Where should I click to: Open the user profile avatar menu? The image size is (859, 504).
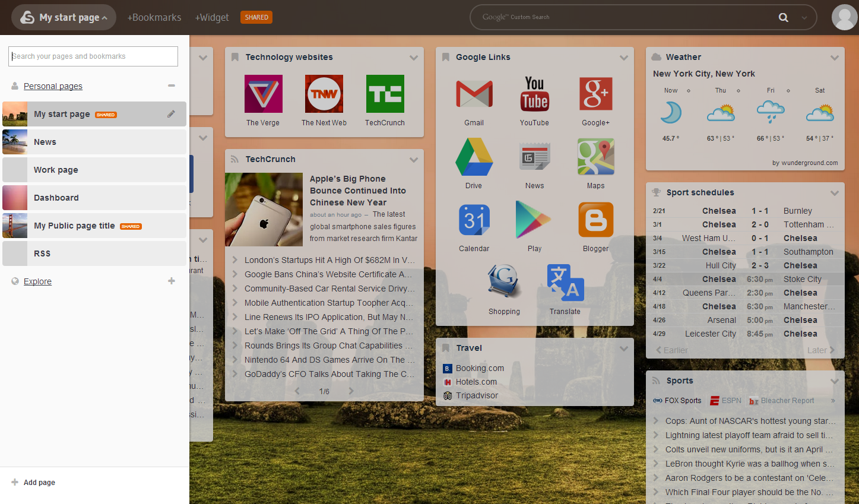pos(844,17)
